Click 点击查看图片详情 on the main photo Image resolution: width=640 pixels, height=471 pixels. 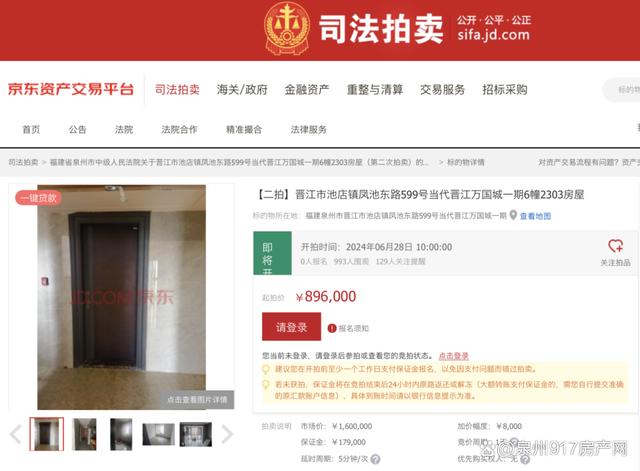pyautogui.click(x=198, y=400)
